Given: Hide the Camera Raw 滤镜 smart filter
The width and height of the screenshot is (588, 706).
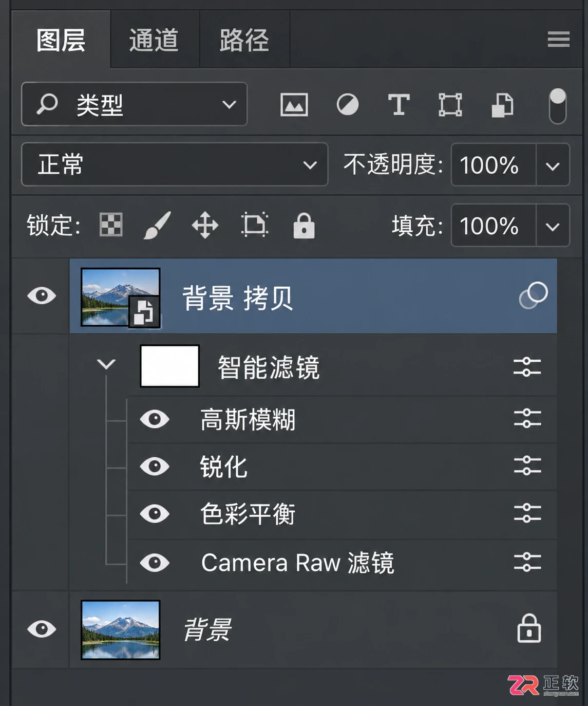Looking at the screenshot, I should 155,563.
